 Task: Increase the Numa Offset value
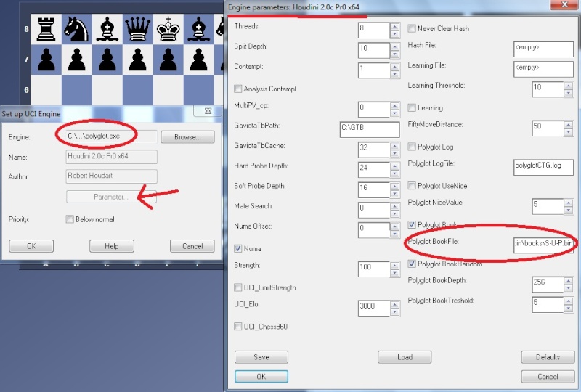[395, 226]
